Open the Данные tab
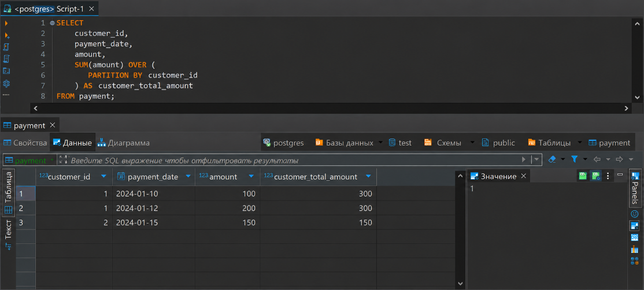The height and width of the screenshot is (290, 644). (x=72, y=143)
